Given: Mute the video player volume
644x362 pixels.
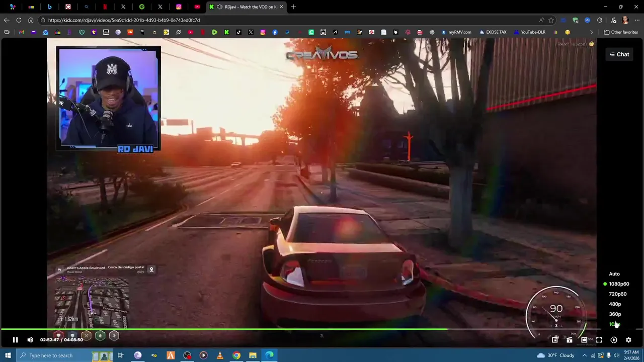Looking at the screenshot, I should pos(30,340).
